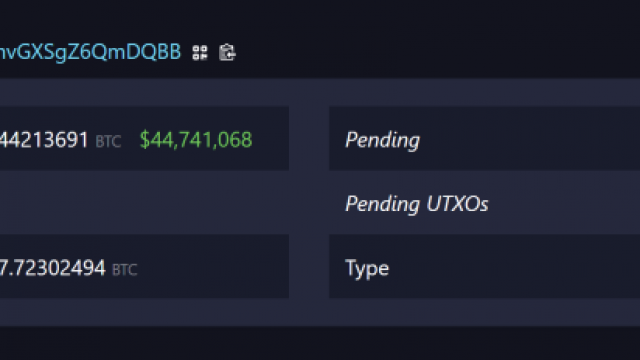Image resolution: width=640 pixels, height=360 pixels.
Task: Open the address ending in Z6QmDQBB
Action: coord(90,52)
